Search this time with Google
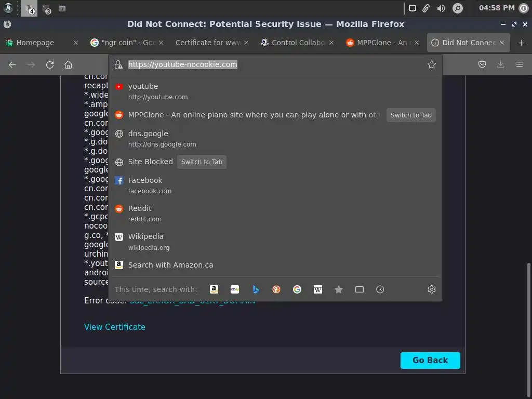 click(x=297, y=289)
